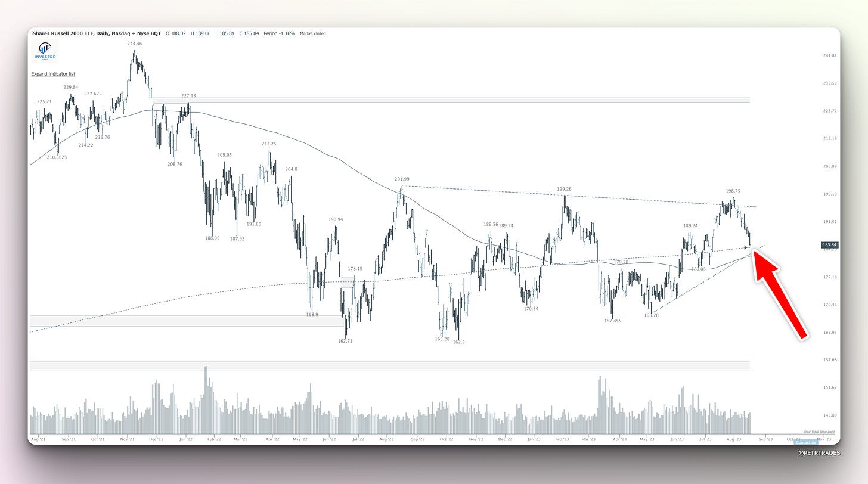Image resolution: width=868 pixels, height=484 pixels.
Task: Click the small triangle marker beside last bar
Action: point(747,247)
